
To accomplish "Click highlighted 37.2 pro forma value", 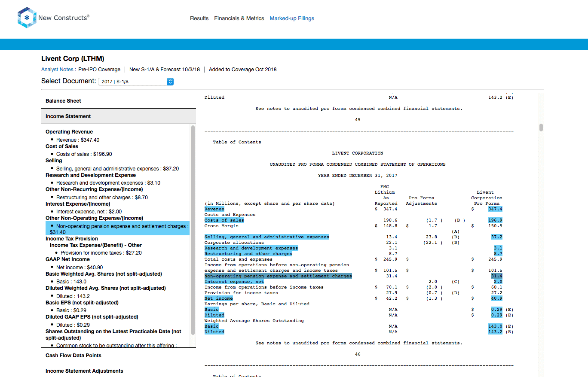I will pos(496,237).
